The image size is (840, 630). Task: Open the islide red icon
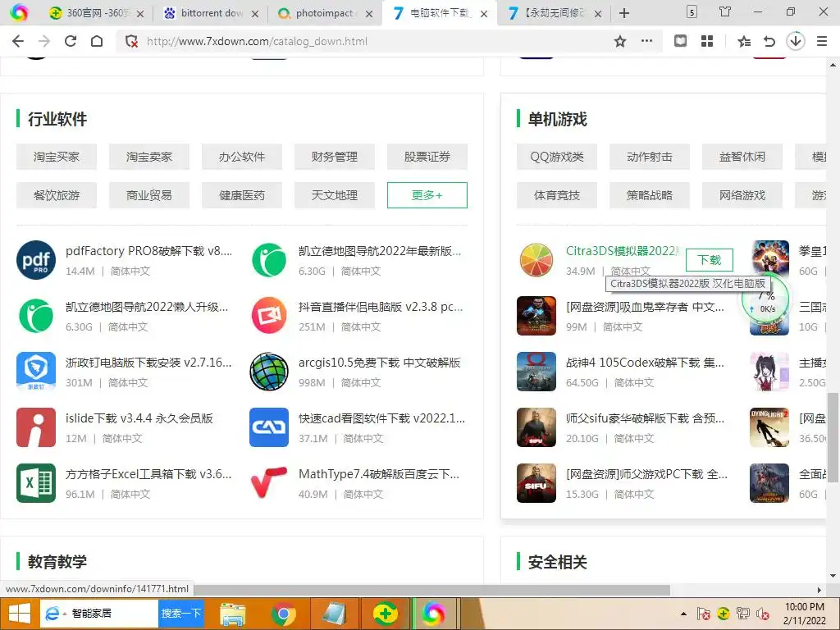pos(36,427)
